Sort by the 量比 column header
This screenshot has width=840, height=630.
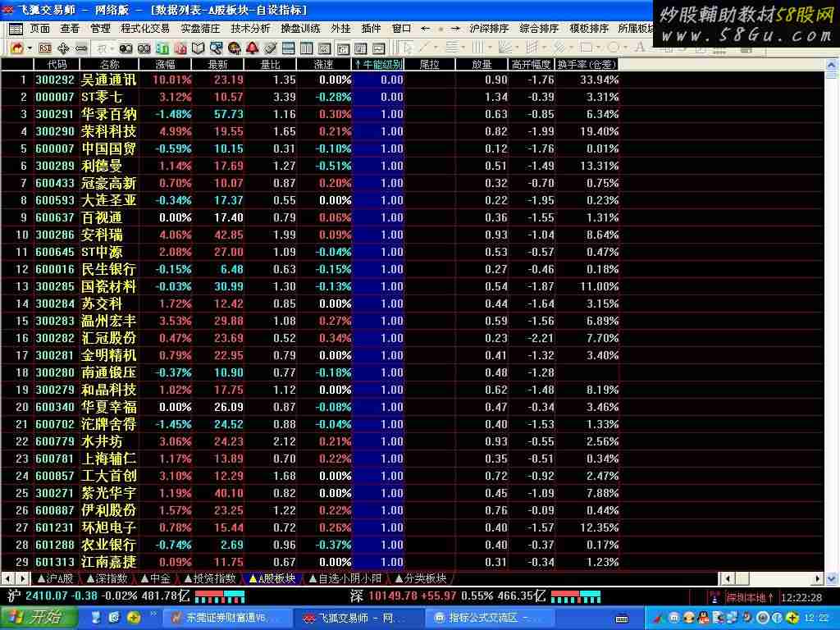coord(270,64)
